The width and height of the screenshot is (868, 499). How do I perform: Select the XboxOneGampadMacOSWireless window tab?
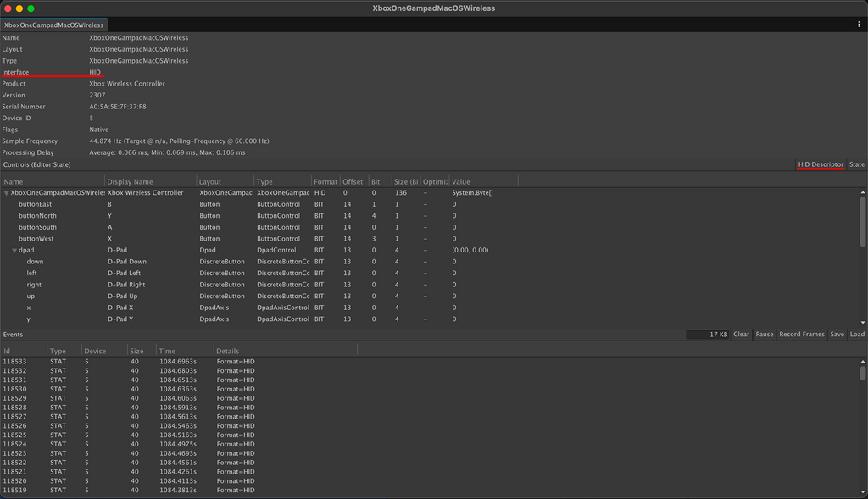pos(53,25)
